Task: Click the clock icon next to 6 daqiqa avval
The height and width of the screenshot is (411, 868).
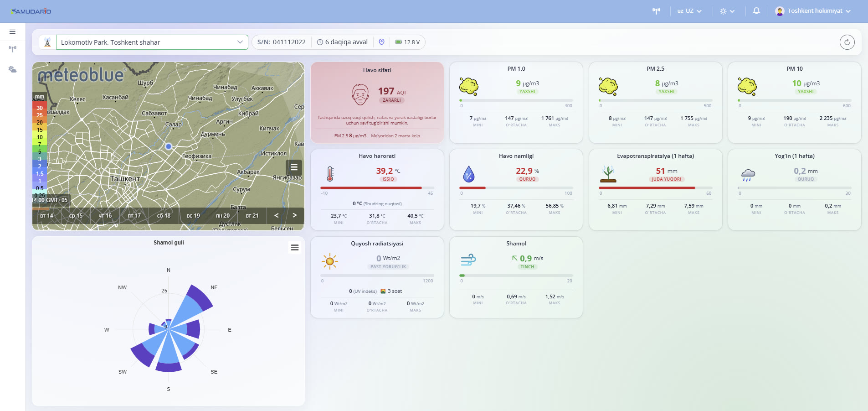Action: coord(320,42)
